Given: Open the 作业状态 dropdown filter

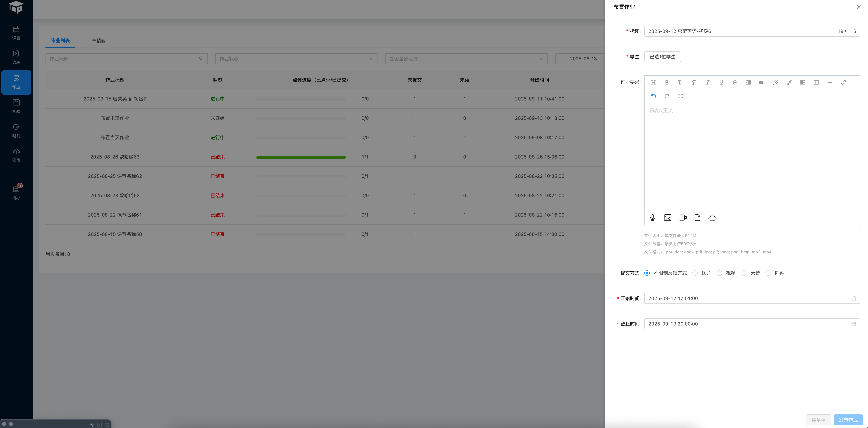Looking at the screenshot, I should [296, 59].
